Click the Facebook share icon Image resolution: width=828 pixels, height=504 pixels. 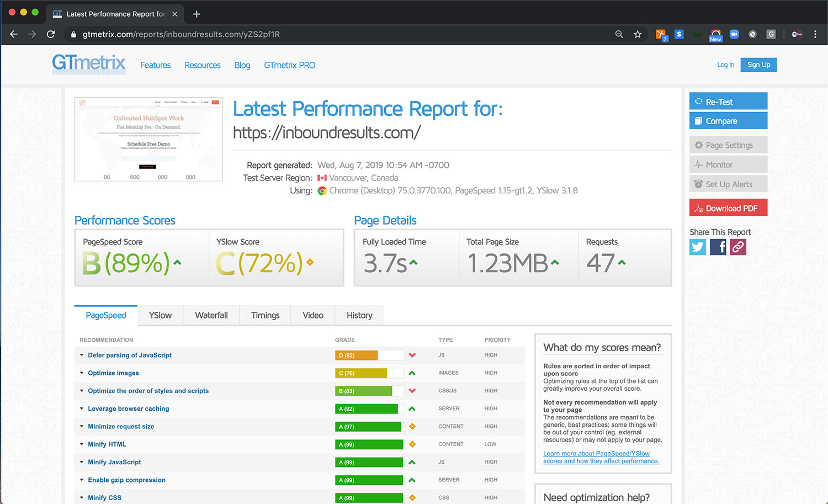point(718,247)
